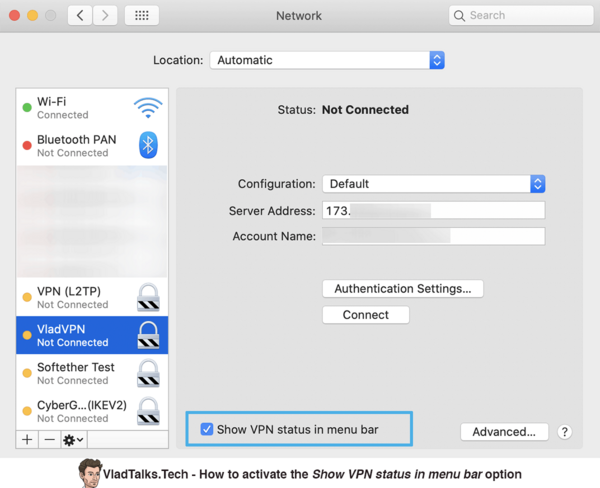Click the Softether Test padlock icon

coord(148,373)
